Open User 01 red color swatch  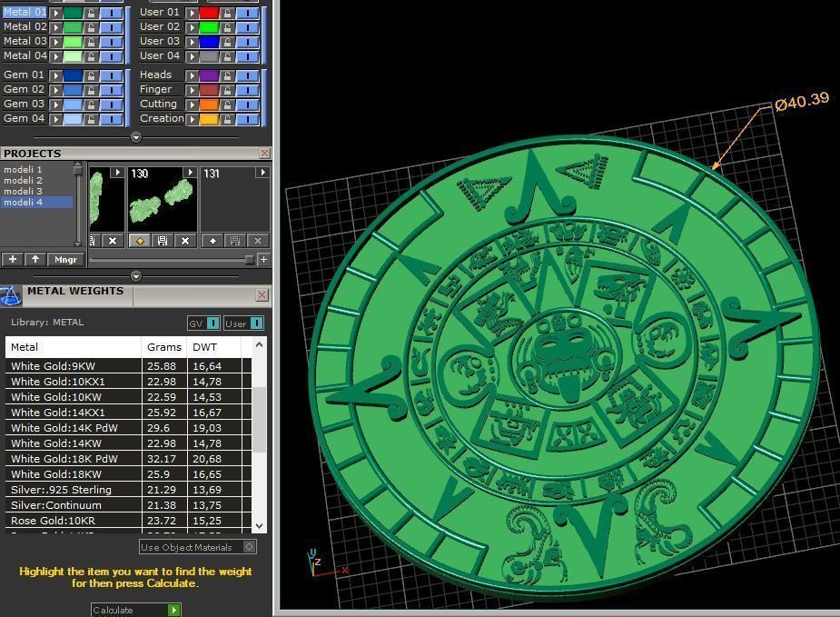point(209,13)
